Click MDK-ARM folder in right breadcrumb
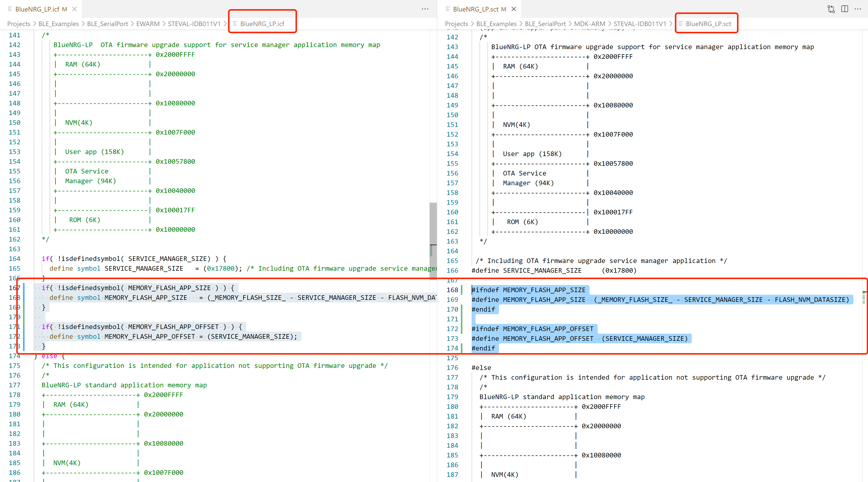Screen dimensions: 868x482 (x=590, y=24)
